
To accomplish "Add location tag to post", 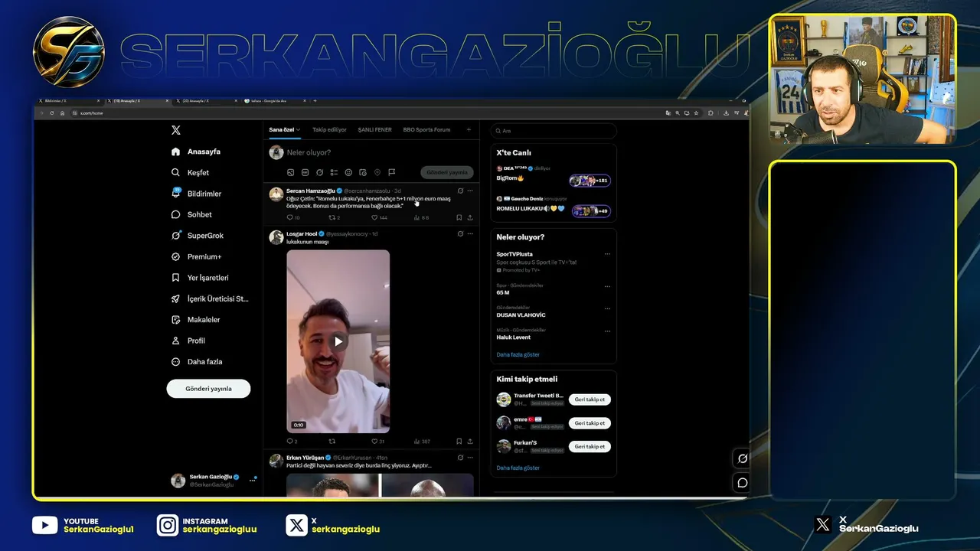I will click(377, 173).
